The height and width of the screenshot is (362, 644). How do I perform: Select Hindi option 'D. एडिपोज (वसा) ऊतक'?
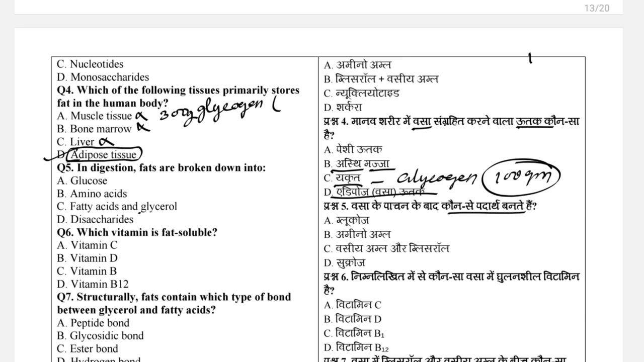(x=374, y=192)
